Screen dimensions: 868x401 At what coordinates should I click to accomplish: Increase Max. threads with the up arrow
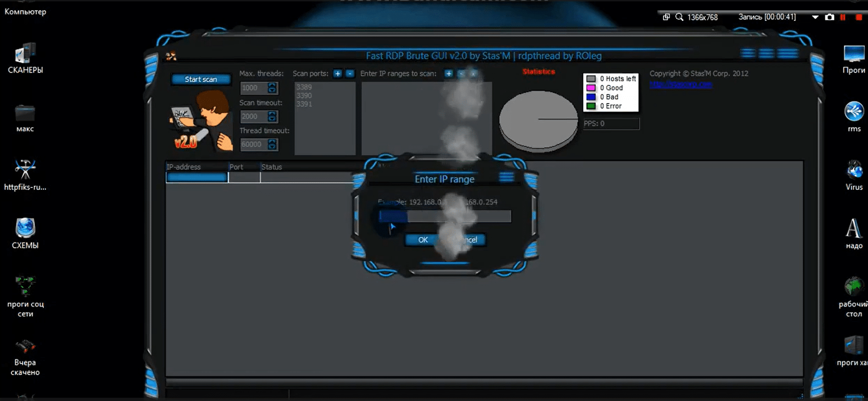(273, 85)
